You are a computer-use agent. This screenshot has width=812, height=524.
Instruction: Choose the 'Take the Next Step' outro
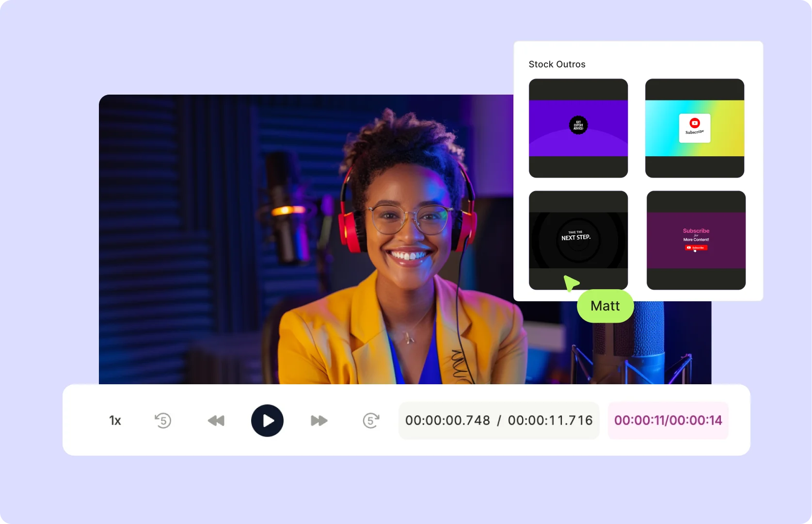[578, 240]
